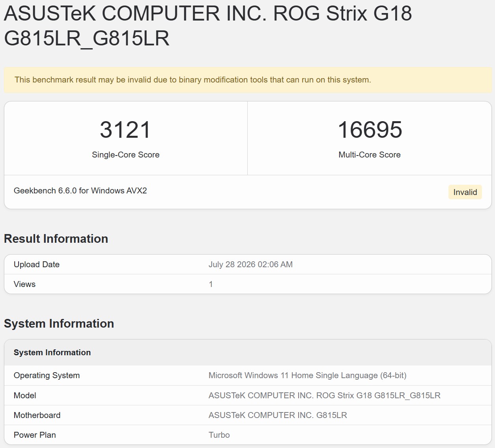This screenshot has height=448, width=495.
Task: Click the Power Plan label
Action: (35, 435)
